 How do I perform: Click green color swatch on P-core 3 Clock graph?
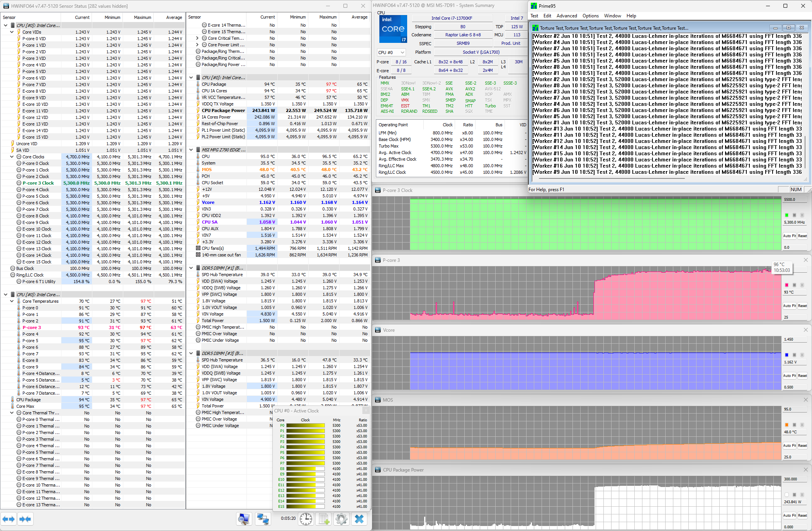(787, 215)
